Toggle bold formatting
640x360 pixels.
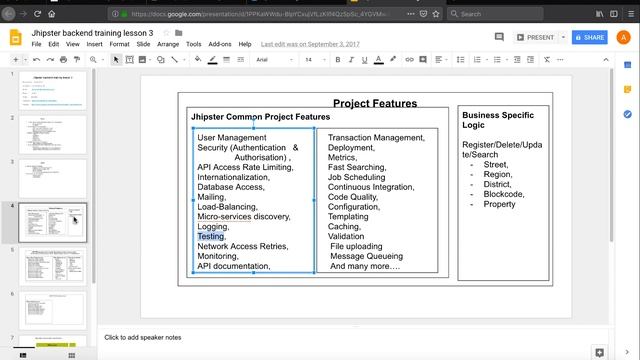click(338, 60)
